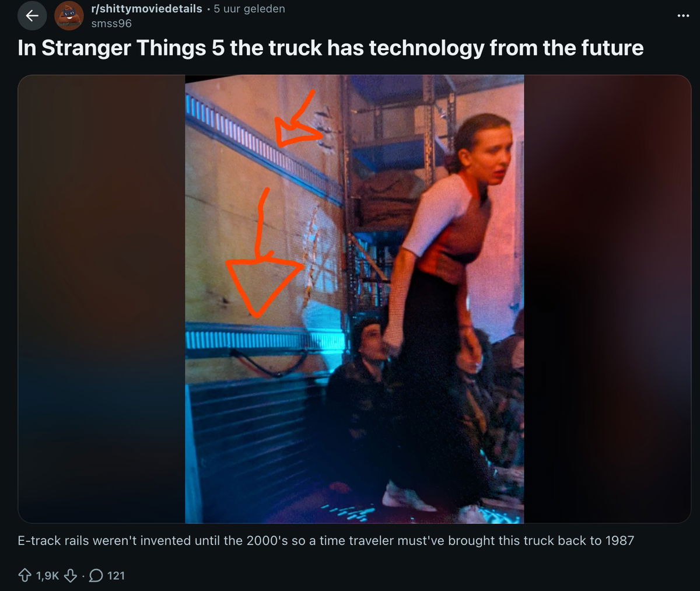Open the 121 comments thread
Viewport: 700px width, 591px height.
coord(117,575)
